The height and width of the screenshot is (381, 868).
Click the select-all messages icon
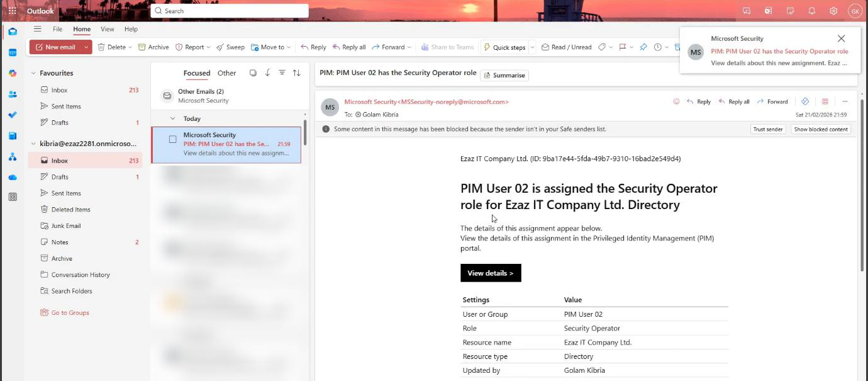[253, 73]
